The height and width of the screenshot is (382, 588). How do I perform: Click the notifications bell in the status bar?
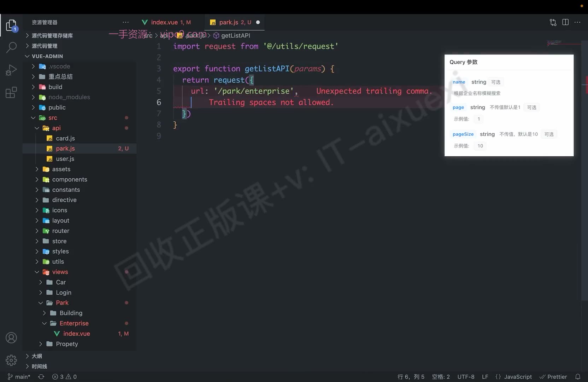pyautogui.click(x=578, y=377)
